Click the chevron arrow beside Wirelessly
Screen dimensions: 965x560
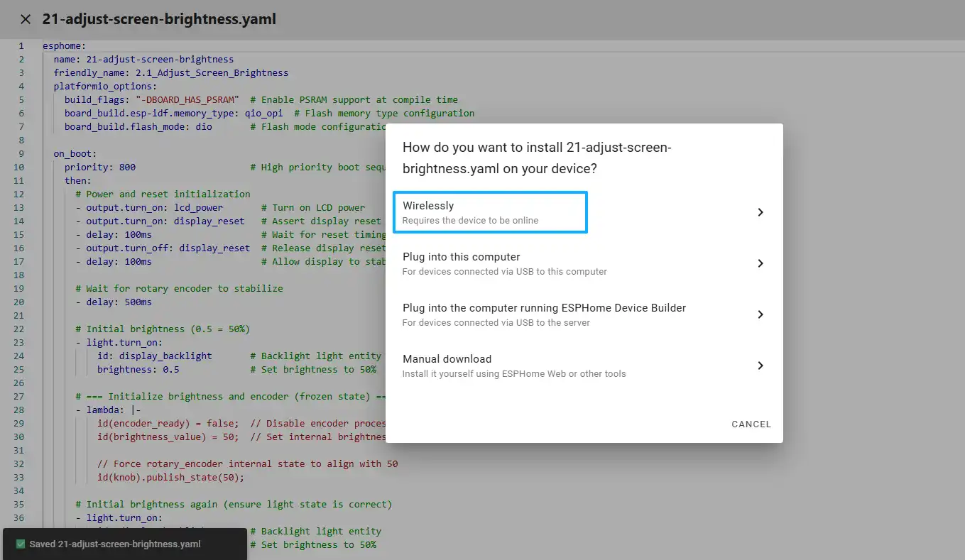point(760,212)
